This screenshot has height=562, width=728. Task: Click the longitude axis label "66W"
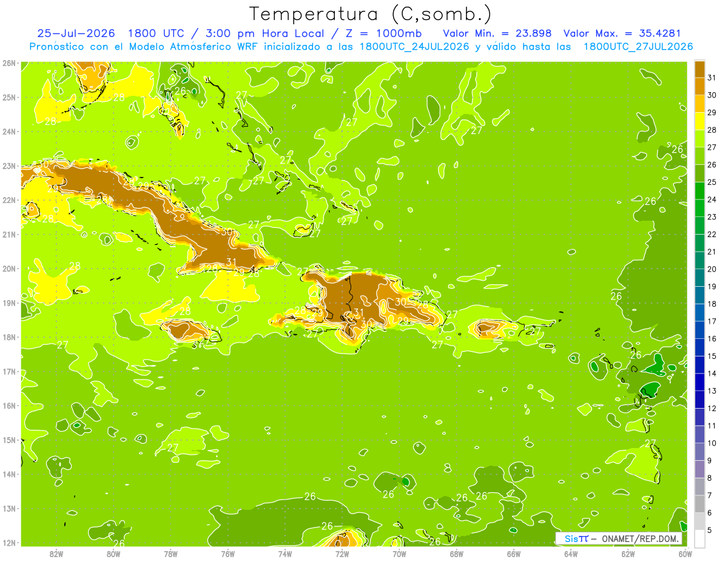514,554
